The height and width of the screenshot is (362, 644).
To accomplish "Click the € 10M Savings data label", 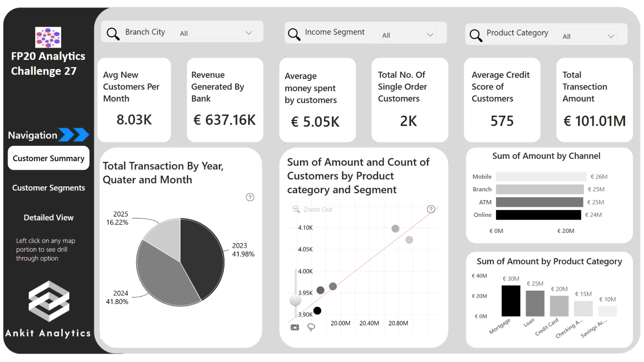I will (x=607, y=299).
